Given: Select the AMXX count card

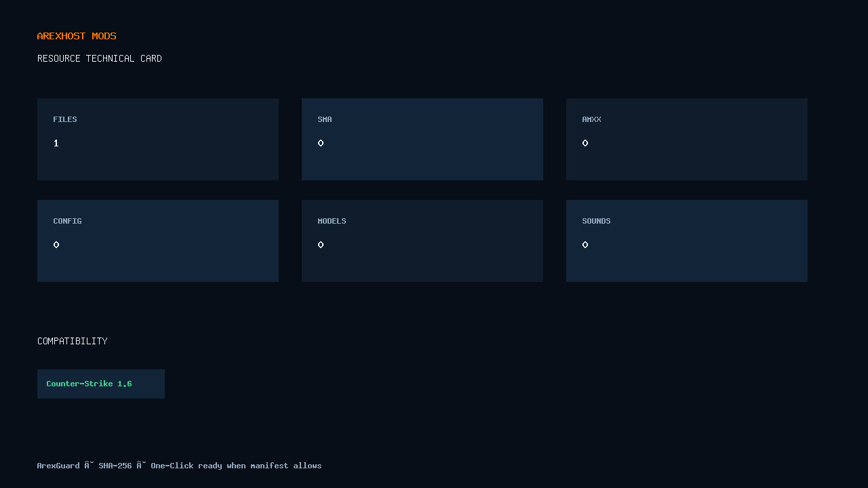Looking at the screenshot, I should tap(687, 139).
